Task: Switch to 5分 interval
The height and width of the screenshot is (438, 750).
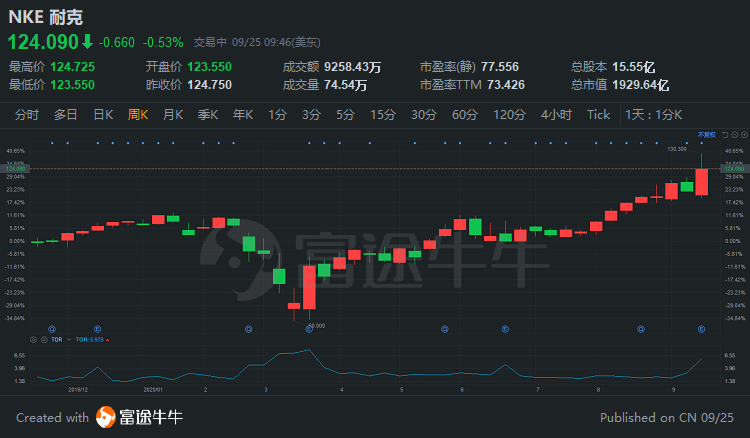Action: (x=345, y=115)
